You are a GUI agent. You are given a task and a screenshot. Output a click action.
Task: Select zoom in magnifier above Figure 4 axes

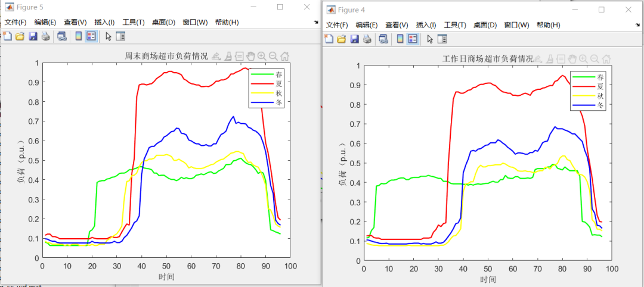point(583,59)
